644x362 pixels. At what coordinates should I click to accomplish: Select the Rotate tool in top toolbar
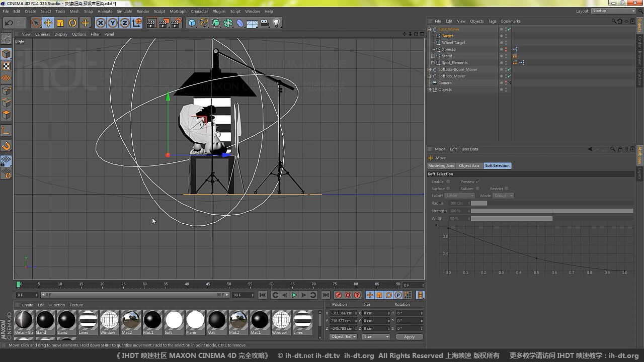(x=72, y=23)
